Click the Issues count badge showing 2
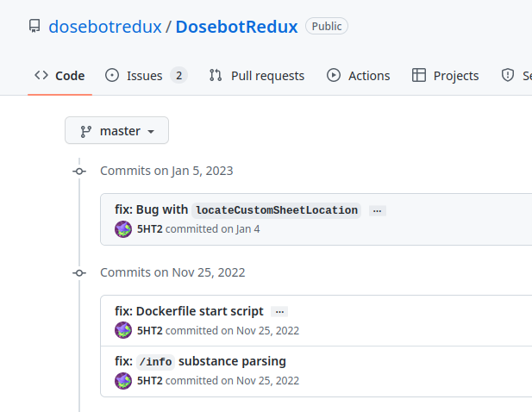The height and width of the screenshot is (412, 532). click(178, 75)
